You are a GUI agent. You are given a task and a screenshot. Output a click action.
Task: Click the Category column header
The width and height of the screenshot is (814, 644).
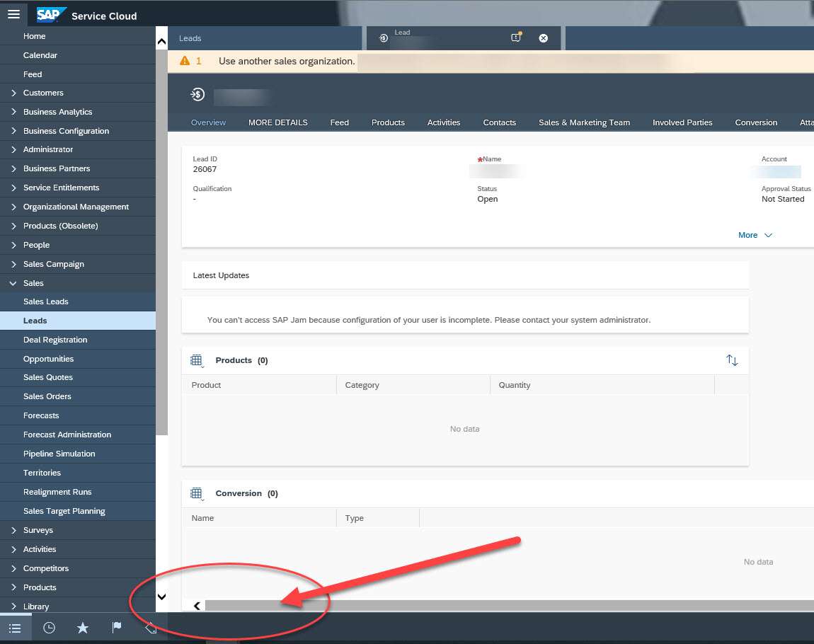[x=413, y=385]
